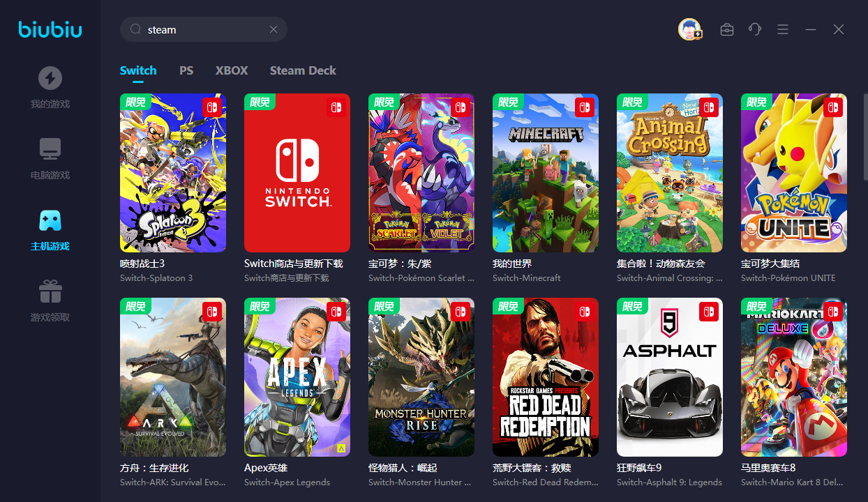The image size is (868, 502).
Task: Open customer support headset icon
Action: (x=754, y=29)
